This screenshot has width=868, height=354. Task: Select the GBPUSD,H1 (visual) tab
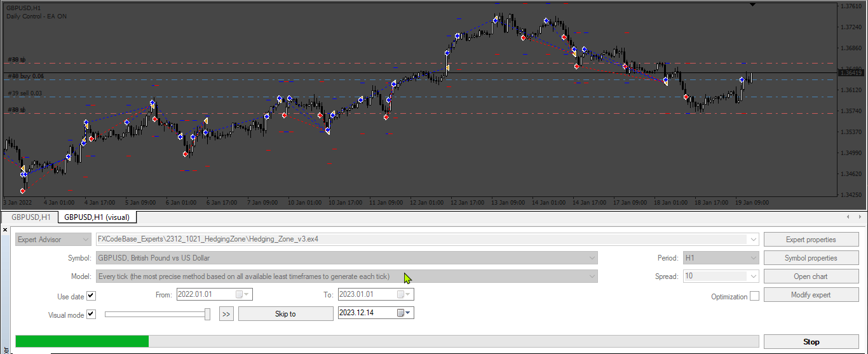(x=97, y=217)
